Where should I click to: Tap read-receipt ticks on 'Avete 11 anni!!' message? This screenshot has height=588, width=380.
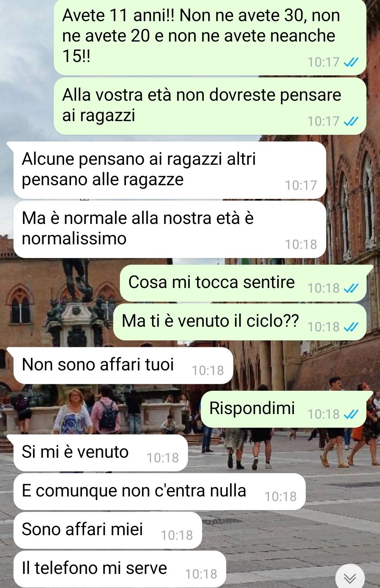[x=351, y=63]
